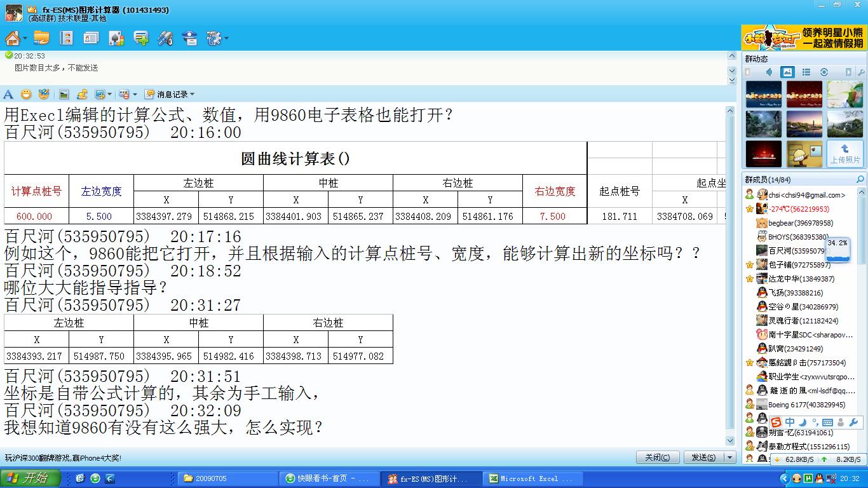This screenshot has width=868, height=488.
Task: Click the Windows 开始 Start button
Action: 31,478
